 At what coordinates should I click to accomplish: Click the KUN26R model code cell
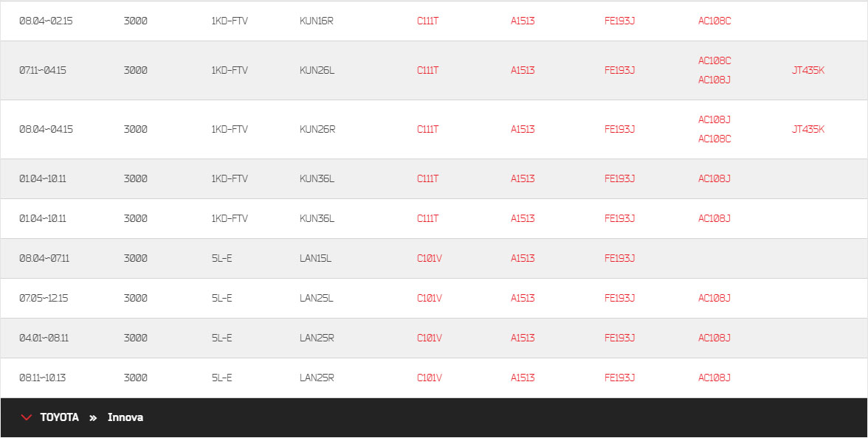[x=317, y=130]
